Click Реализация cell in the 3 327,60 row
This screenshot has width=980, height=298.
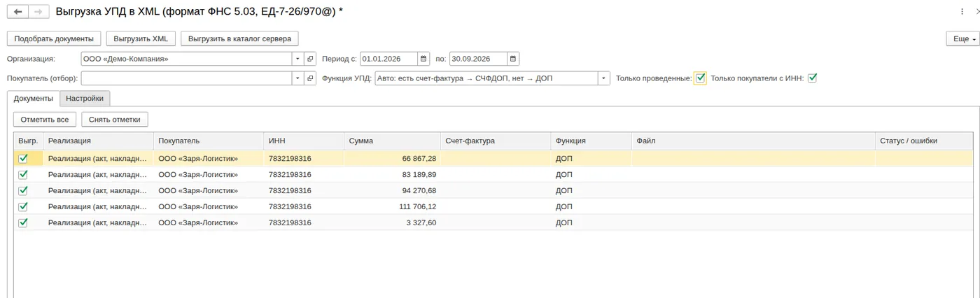click(98, 222)
